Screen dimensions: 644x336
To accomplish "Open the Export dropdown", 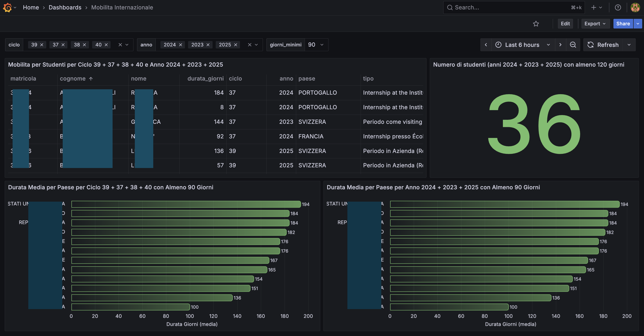I will 595,24.
